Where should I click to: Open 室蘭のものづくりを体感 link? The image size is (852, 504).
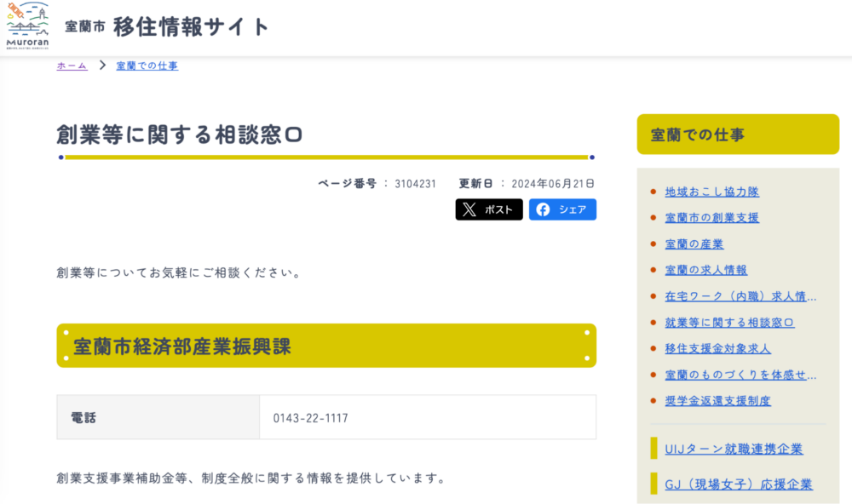(x=740, y=375)
